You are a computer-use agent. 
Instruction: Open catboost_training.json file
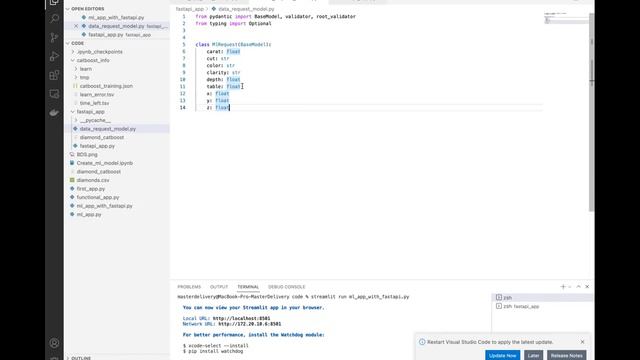[106, 86]
